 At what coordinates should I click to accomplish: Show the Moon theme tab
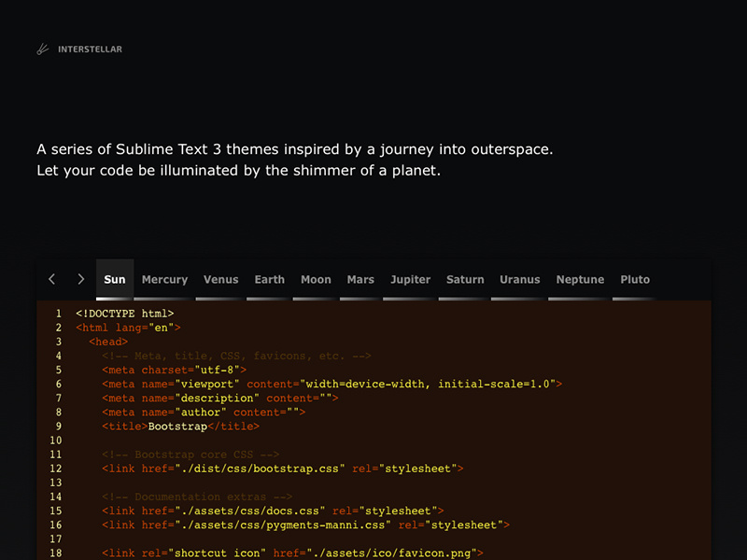point(316,279)
